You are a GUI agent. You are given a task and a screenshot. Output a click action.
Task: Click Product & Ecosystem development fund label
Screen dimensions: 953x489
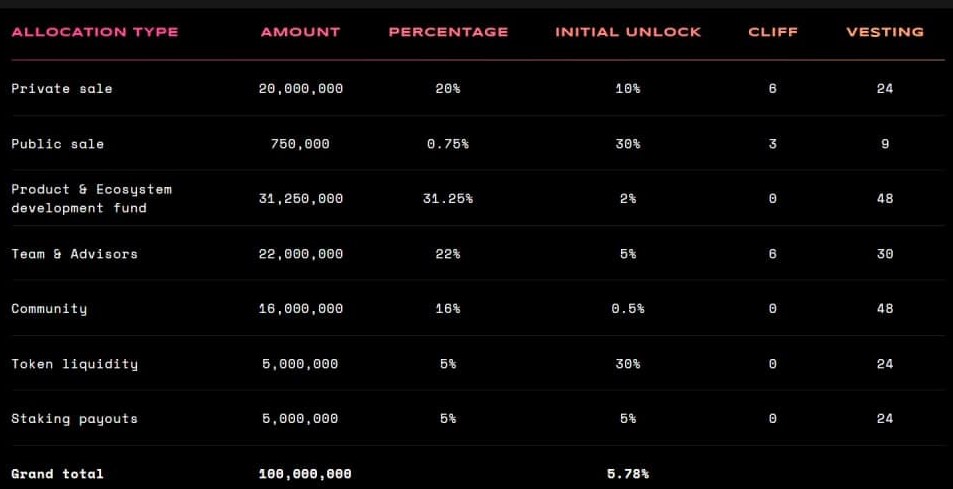(x=91, y=198)
